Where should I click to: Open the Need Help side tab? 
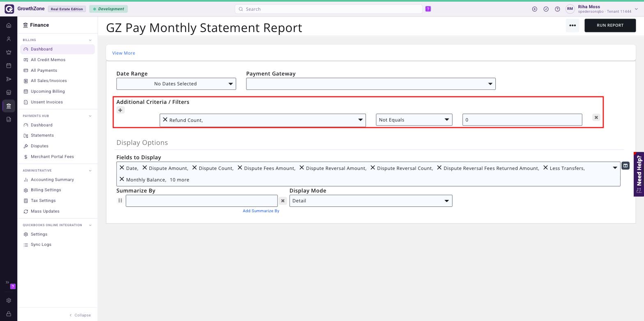click(639, 174)
